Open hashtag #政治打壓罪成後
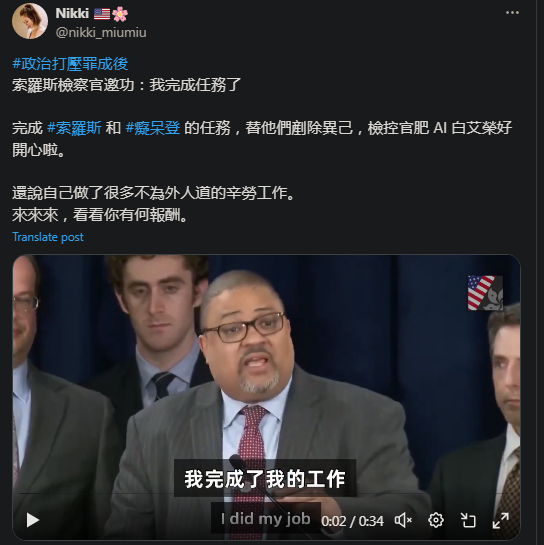 [70, 64]
